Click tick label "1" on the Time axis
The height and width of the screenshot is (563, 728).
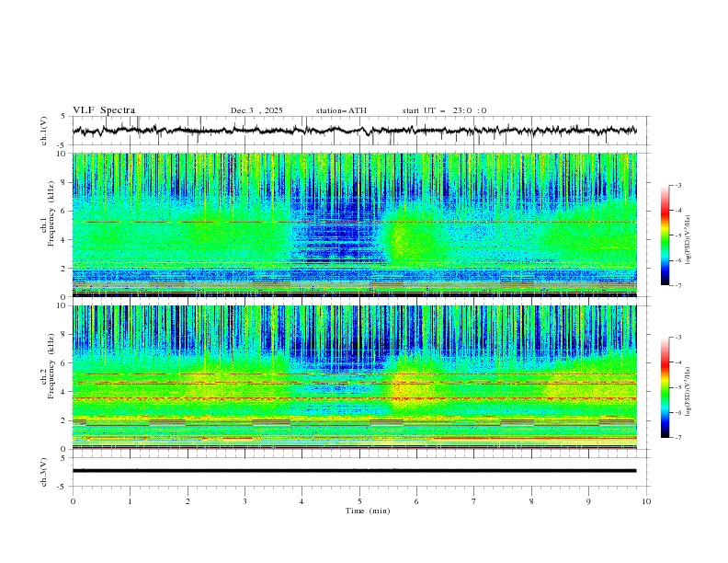[130, 501]
